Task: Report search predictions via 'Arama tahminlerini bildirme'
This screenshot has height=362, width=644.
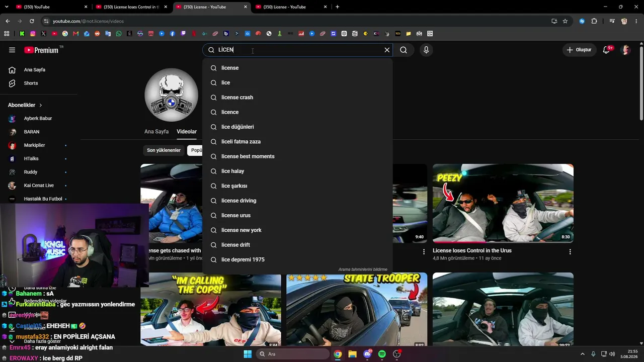Action: point(363,269)
